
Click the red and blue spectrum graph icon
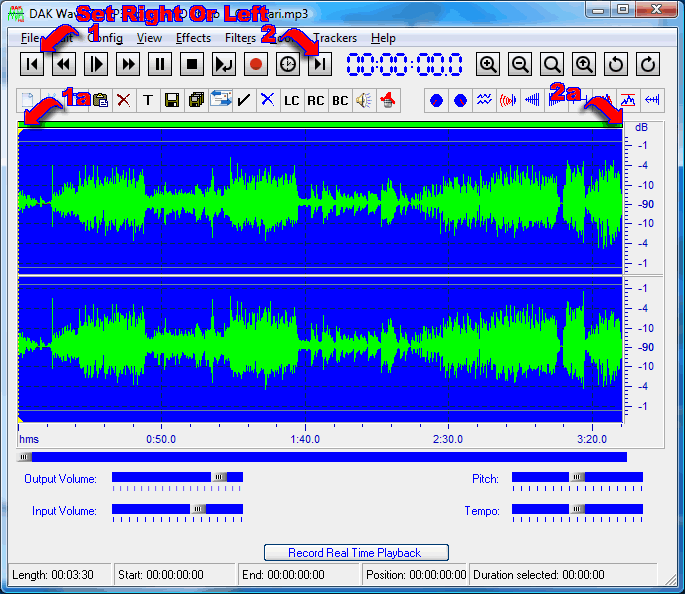pos(628,100)
